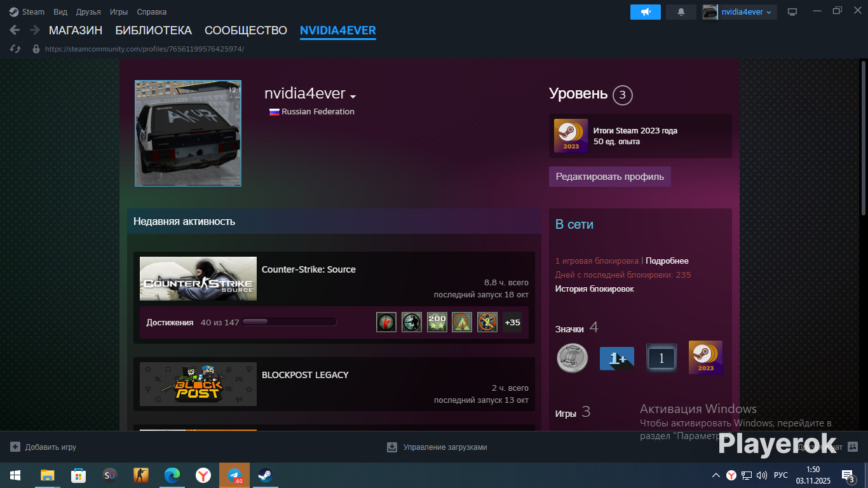Select the NVIDIA4EVER tab

338,30
